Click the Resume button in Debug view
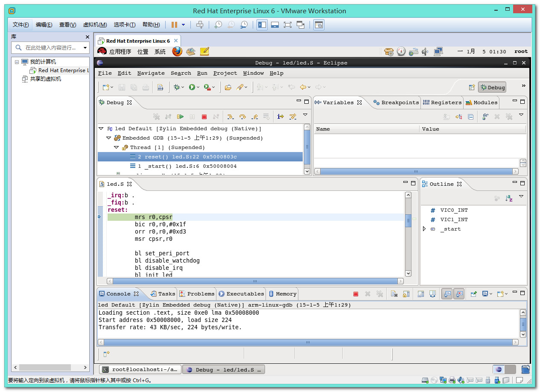 [x=180, y=116]
